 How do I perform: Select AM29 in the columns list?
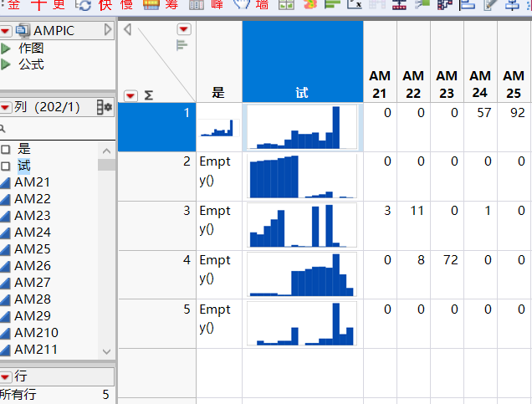[x=33, y=316]
